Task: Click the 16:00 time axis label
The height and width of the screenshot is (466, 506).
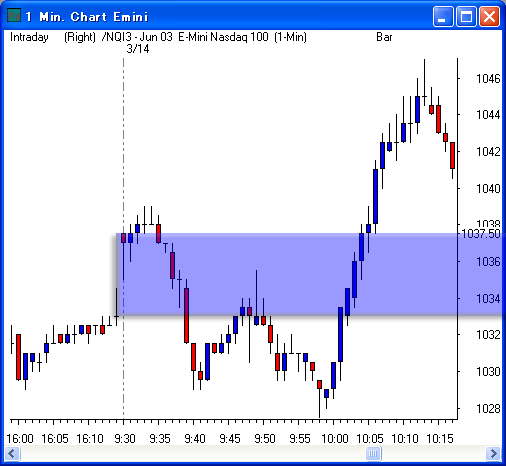Action: pyautogui.click(x=20, y=439)
